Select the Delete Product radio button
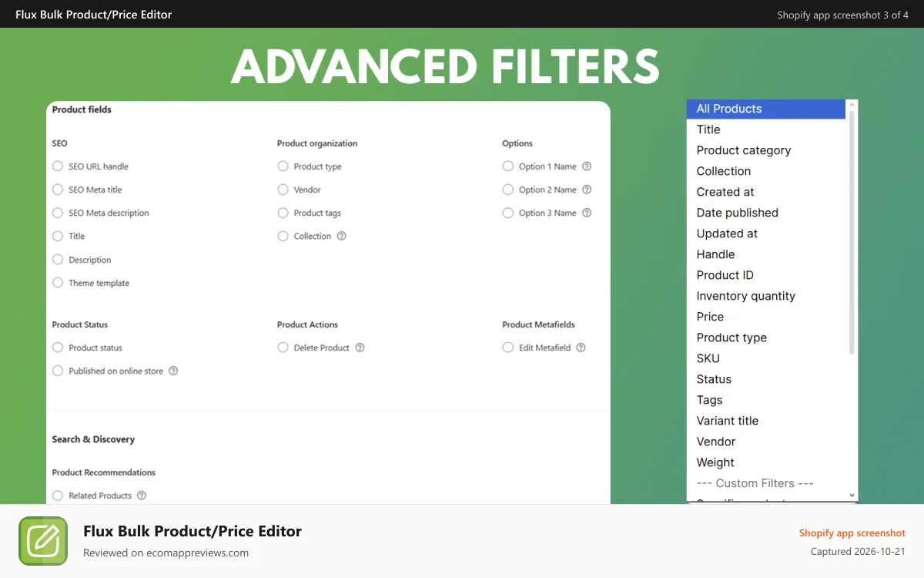 tap(283, 348)
